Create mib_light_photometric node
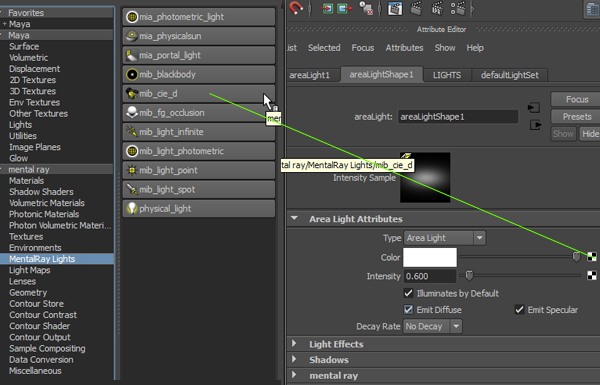The height and width of the screenshot is (385, 600). (199, 151)
